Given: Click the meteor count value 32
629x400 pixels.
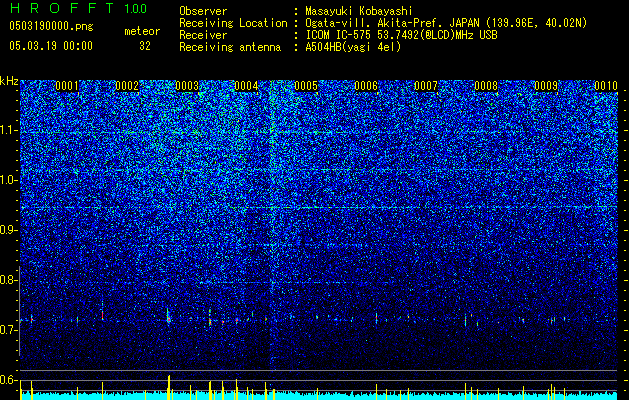Looking at the screenshot, I should point(145,46).
